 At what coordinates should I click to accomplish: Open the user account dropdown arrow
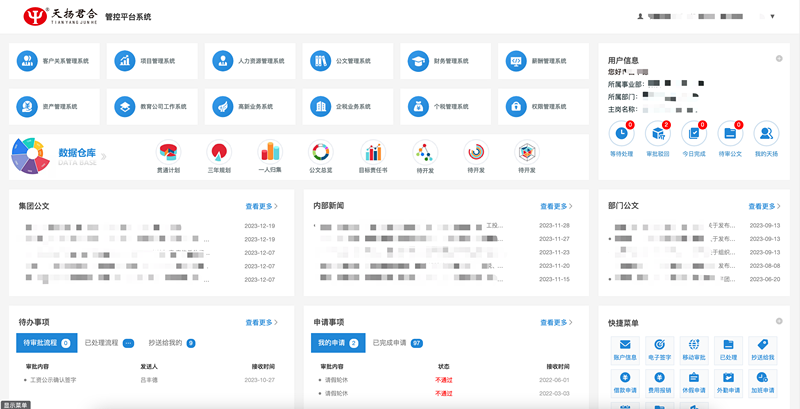tap(772, 16)
